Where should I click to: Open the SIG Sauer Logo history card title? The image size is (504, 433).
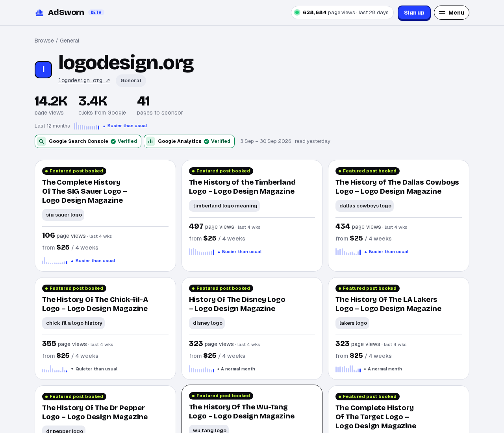(85, 191)
